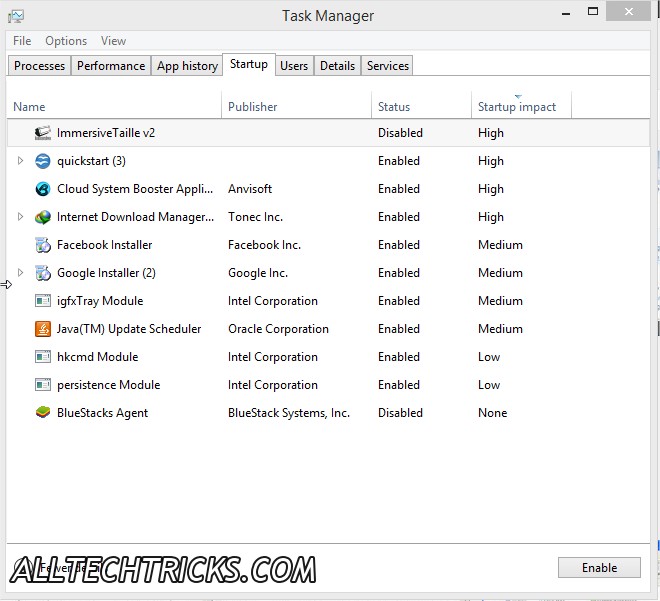Sort by the Startup impact column header
This screenshot has width=660, height=601.
[x=521, y=106]
